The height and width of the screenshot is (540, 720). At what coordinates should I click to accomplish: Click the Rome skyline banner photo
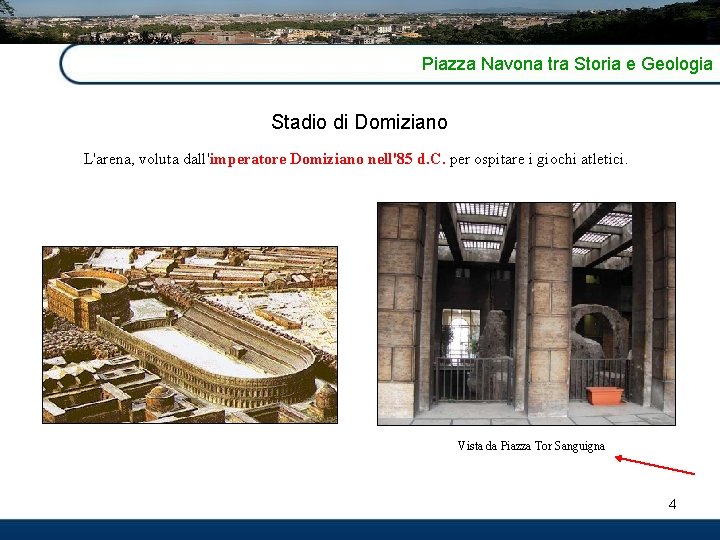point(360,22)
